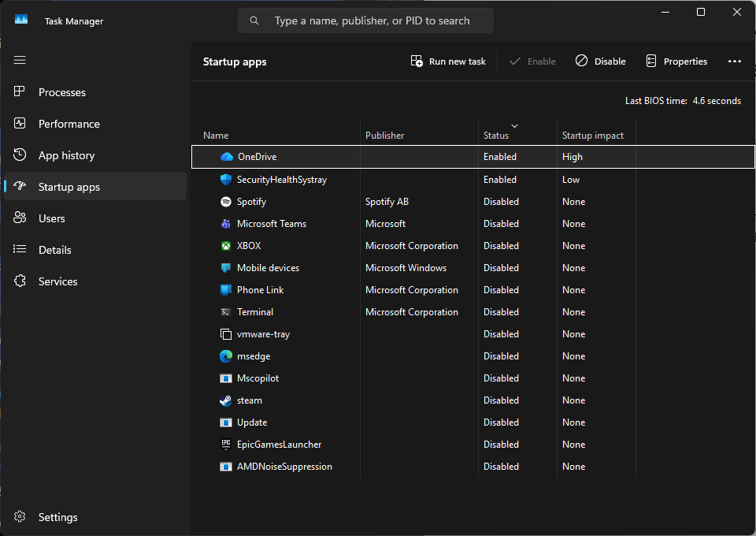This screenshot has height=536, width=756.
Task: Open the App history clock icon
Action: [x=20, y=154]
